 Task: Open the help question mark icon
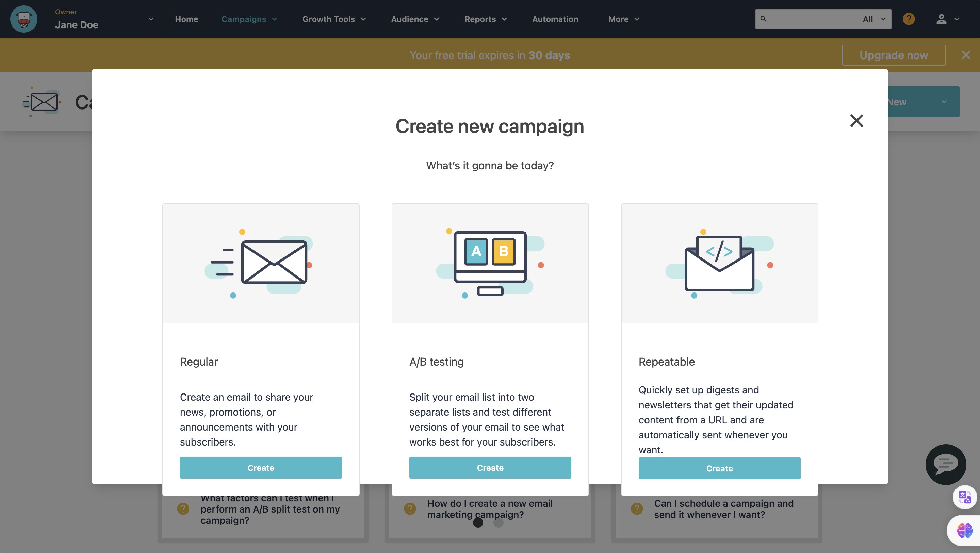coord(909,19)
